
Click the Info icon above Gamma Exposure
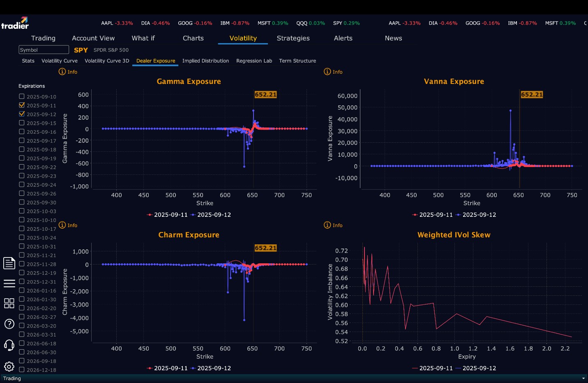point(62,72)
